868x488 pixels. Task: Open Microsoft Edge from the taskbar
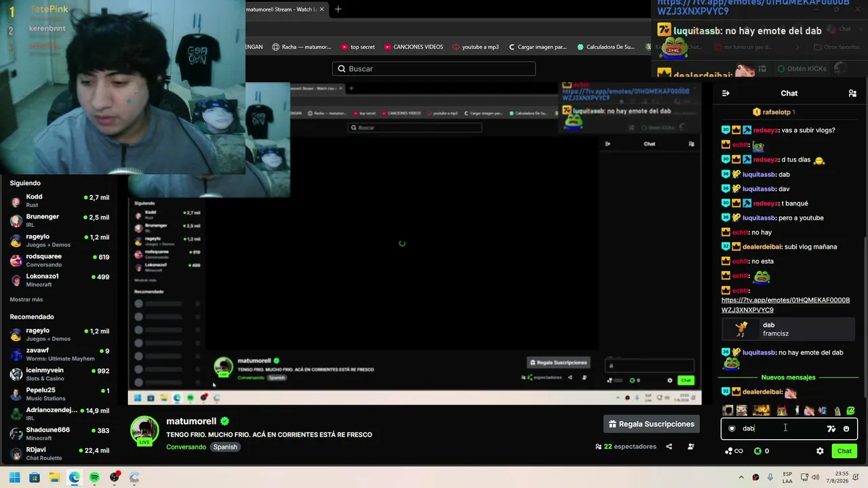coord(75,477)
